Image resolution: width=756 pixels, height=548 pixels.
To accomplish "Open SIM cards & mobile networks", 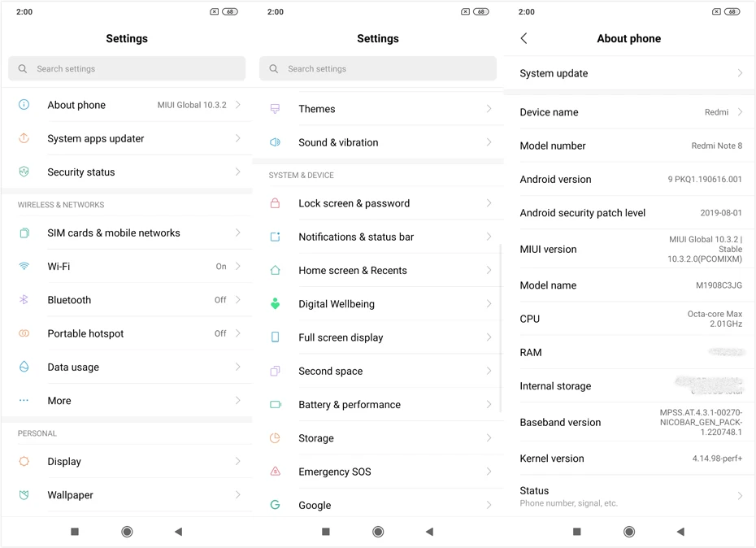I will click(127, 233).
